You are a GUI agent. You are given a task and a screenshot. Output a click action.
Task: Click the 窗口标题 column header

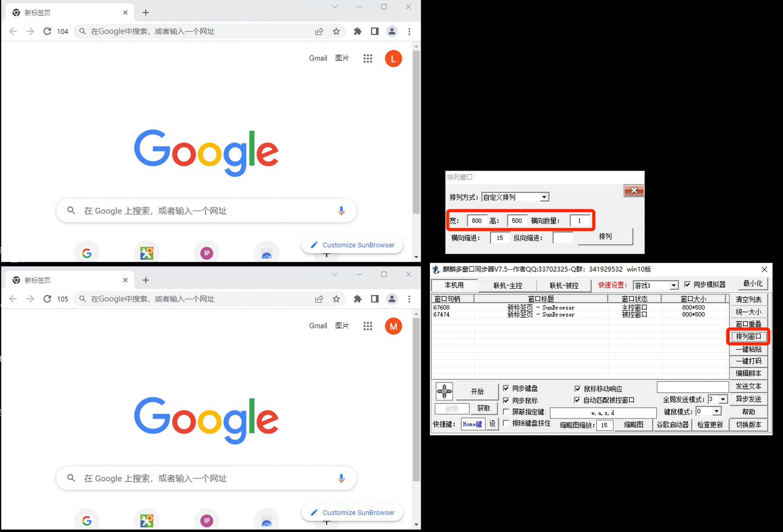(541, 299)
